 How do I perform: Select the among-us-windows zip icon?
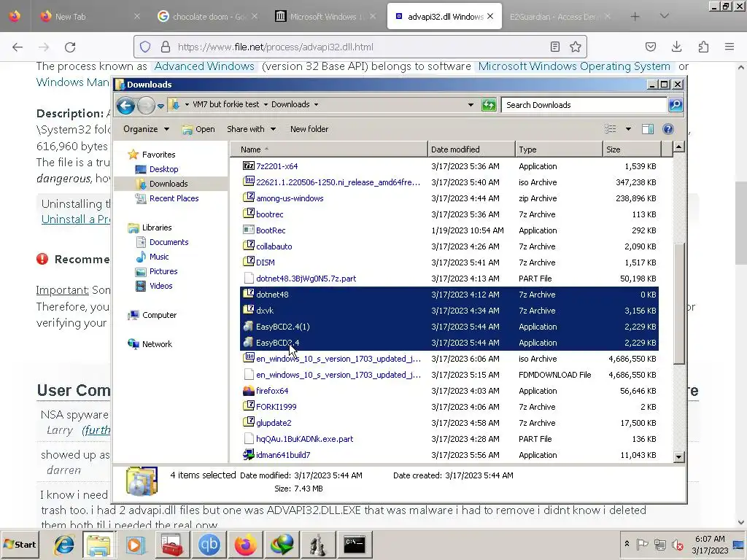click(248, 198)
